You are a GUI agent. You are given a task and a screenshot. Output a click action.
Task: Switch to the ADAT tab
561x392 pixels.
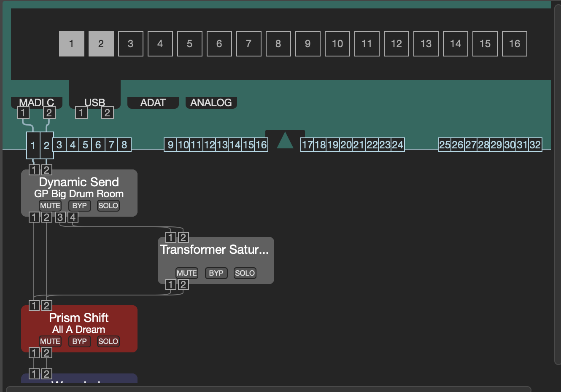click(x=153, y=103)
